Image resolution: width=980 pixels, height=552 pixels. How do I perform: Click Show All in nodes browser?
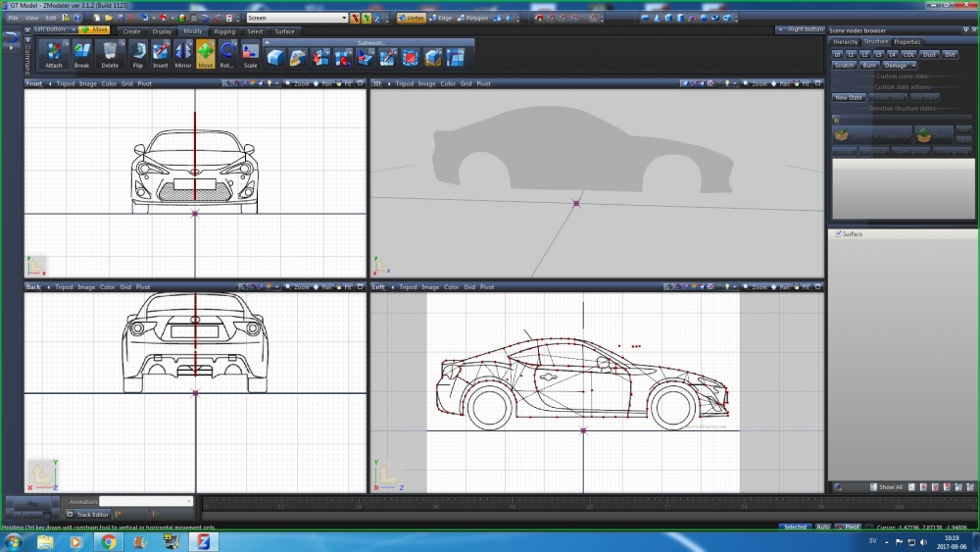[886, 487]
